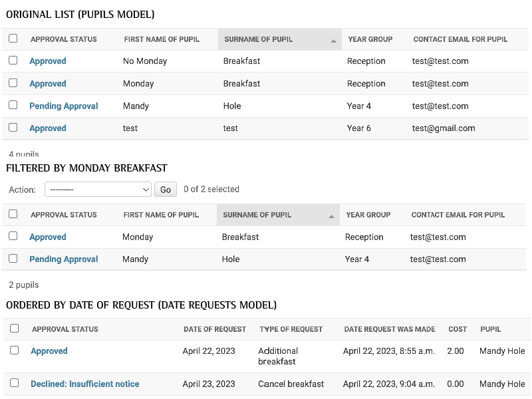Sort by Contact Email for Pupil header

coord(460,39)
